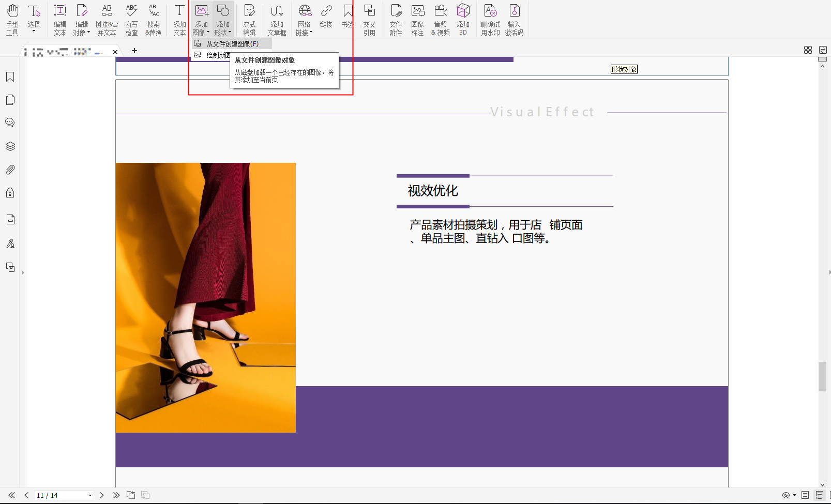Click the Add 3D (添加3D) icon

(x=463, y=19)
